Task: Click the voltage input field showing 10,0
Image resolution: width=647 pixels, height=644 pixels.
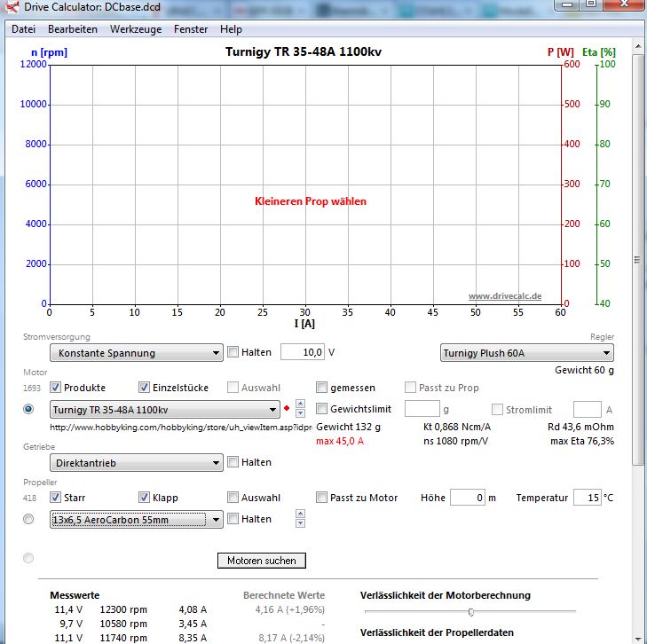Action: coord(303,352)
